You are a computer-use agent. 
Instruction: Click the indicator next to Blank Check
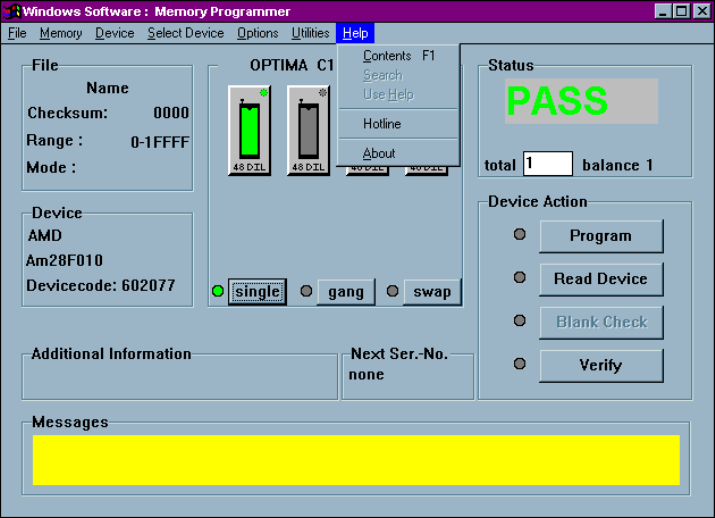point(520,321)
